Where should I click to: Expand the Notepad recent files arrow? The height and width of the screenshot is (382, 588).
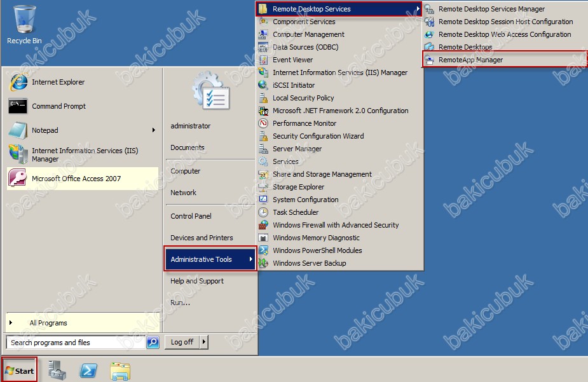coord(154,130)
